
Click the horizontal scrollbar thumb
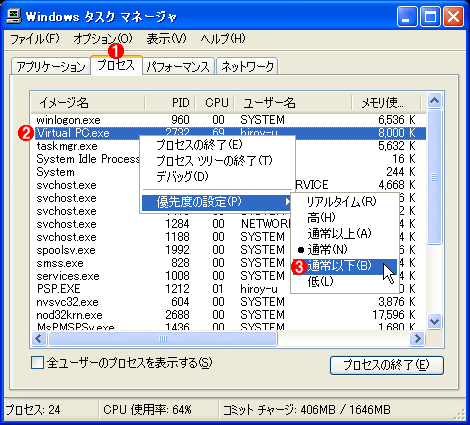(x=163, y=339)
